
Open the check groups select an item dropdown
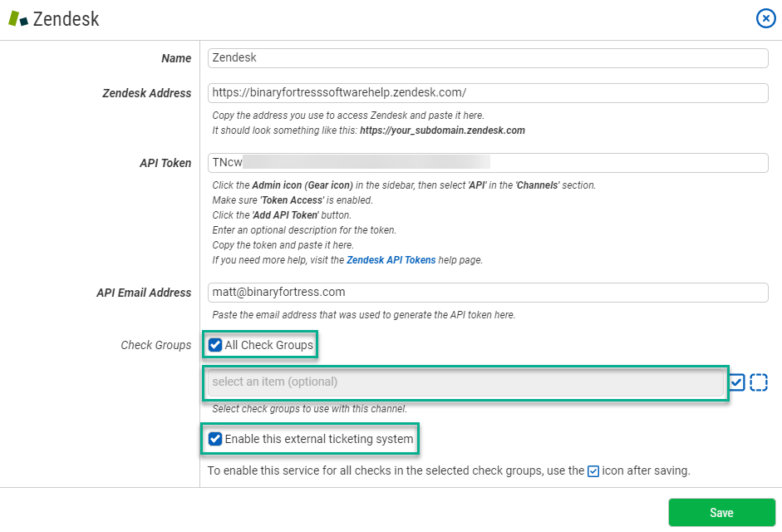465,382
